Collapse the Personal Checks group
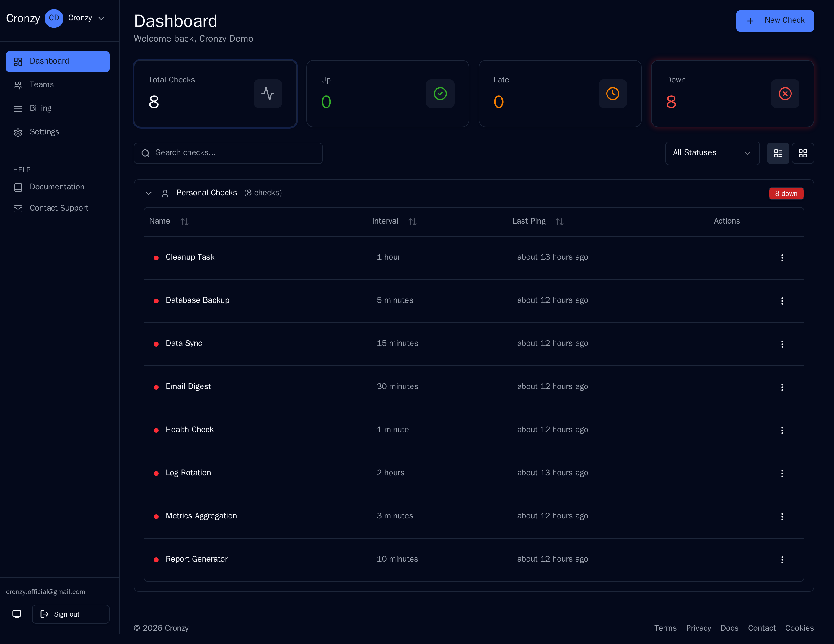Image resolution: width=834 pixels, height=644 pixels. point(149,193)
